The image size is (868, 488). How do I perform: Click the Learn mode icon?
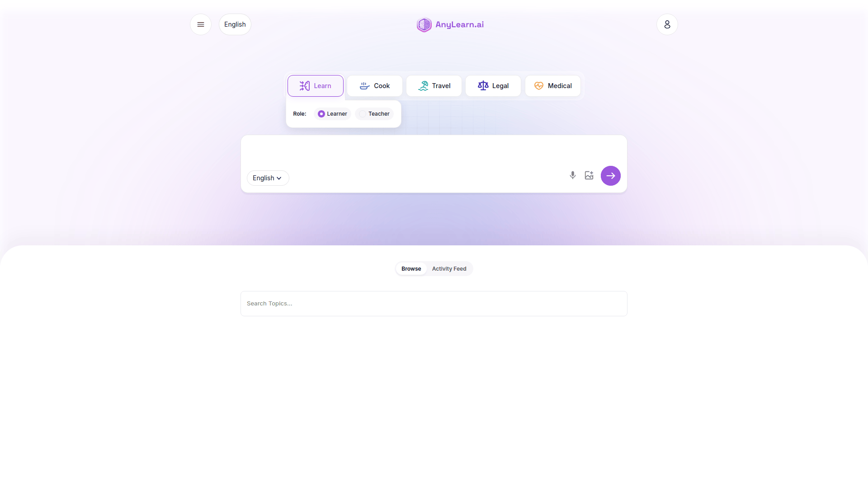(x=305, y=85)
